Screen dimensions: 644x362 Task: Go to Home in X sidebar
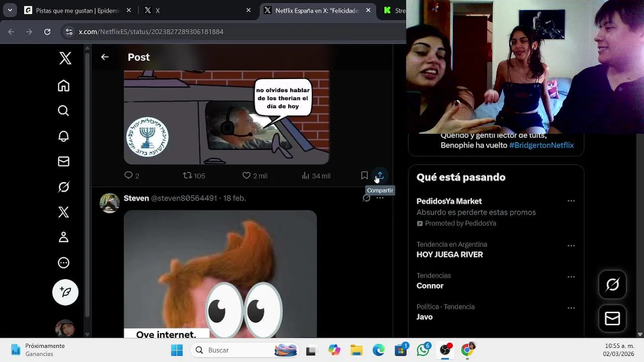(x=63, y=86)
